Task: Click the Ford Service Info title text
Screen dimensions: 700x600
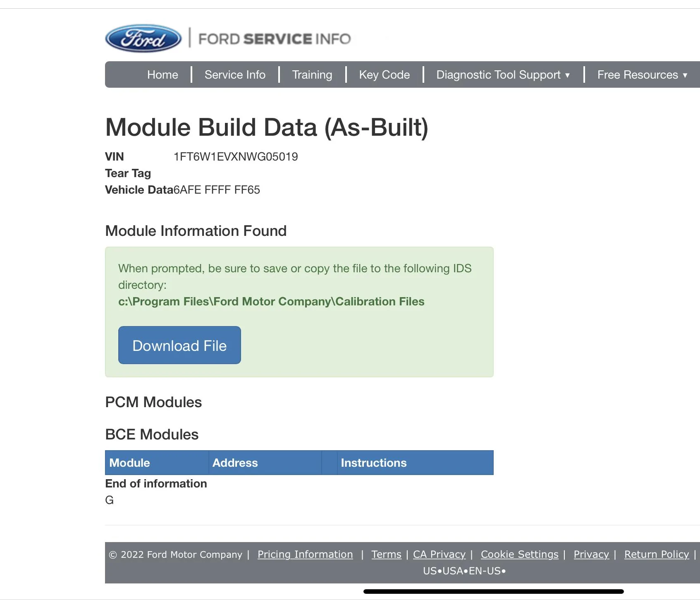Action: click(x=274, y=39)
